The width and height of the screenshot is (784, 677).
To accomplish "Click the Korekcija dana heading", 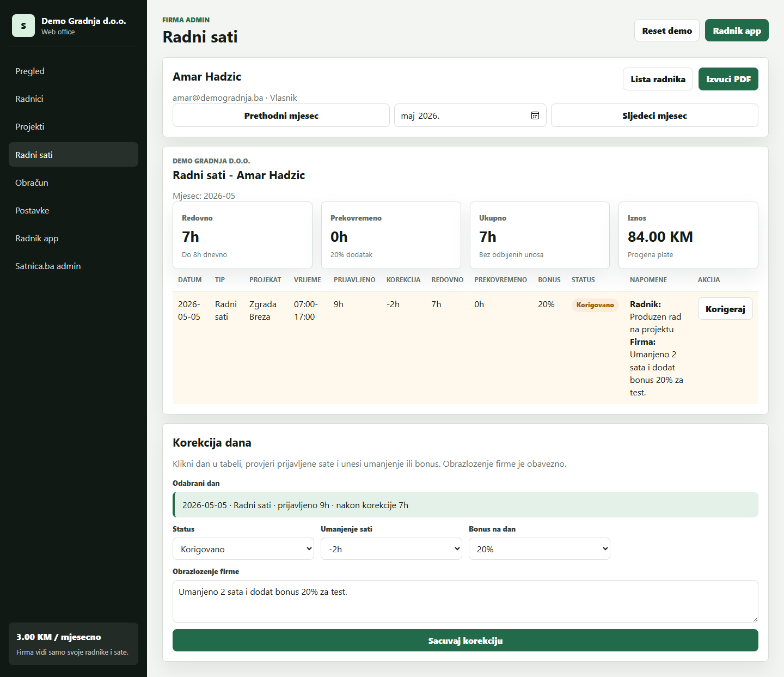I will pos(212,443).
